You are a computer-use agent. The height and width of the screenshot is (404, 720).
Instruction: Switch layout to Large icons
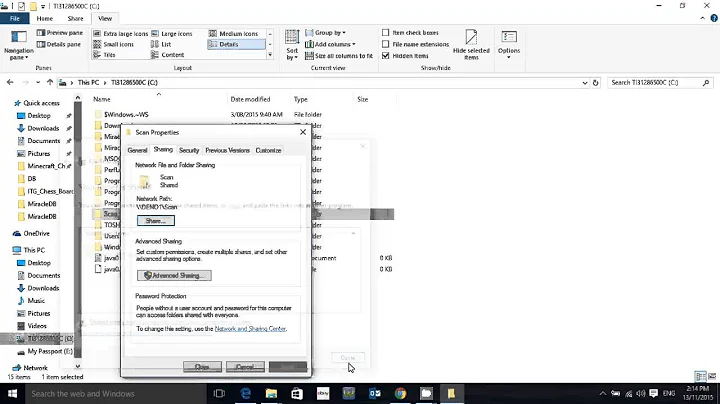[x=172, y=34]
